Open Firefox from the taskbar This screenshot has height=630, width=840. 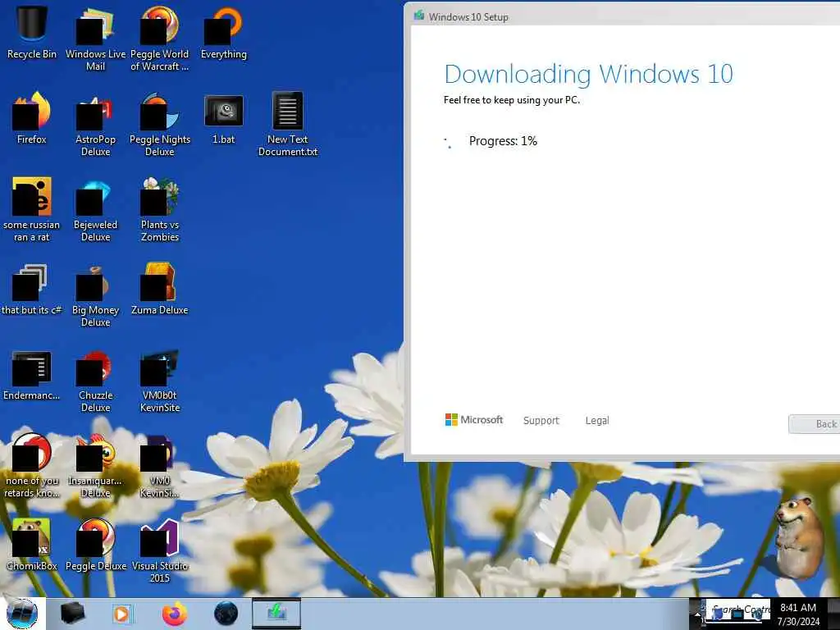pos(175,614)
